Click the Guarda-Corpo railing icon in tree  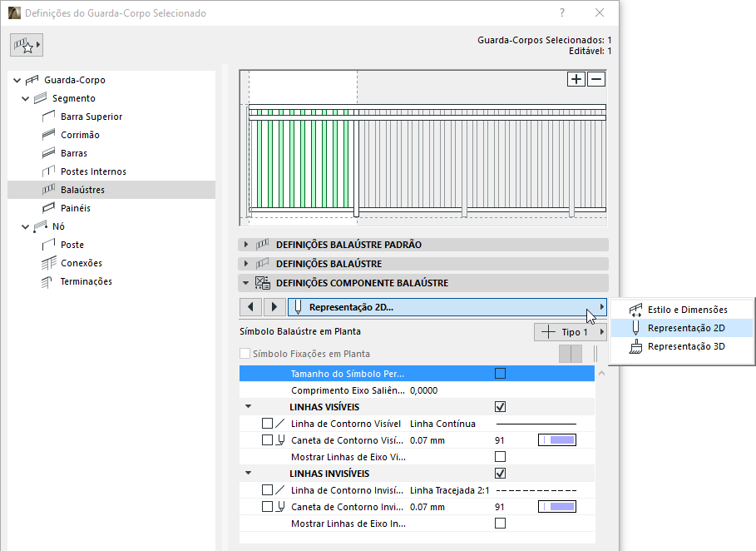[32, 80]
